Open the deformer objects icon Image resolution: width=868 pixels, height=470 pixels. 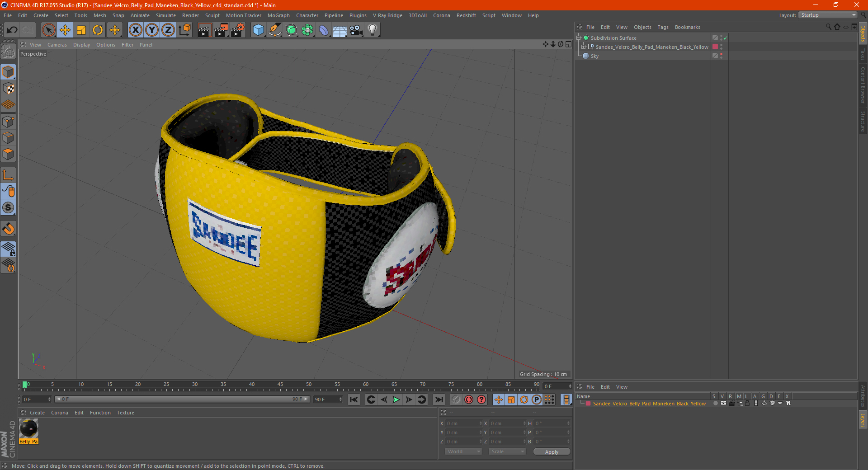point(324,30)
